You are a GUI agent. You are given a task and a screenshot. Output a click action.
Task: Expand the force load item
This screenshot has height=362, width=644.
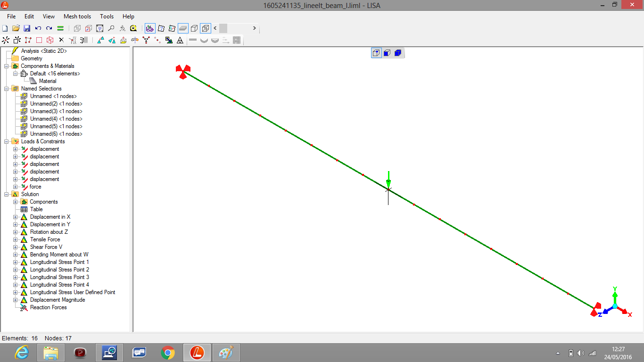tap(16, 187)
